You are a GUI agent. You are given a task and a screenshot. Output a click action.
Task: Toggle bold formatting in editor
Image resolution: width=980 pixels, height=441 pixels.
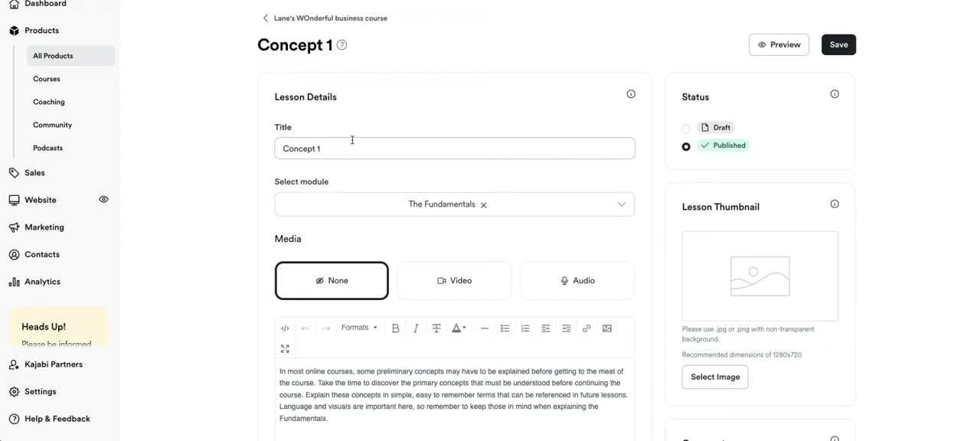[395, 328]
